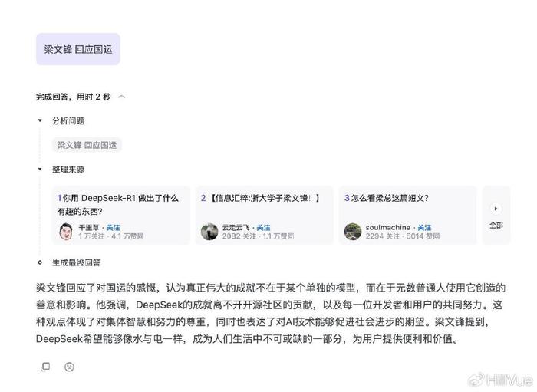Collapse the 整理来源 section triangle
Screen dimensions: 537x392
click(40, 169)
